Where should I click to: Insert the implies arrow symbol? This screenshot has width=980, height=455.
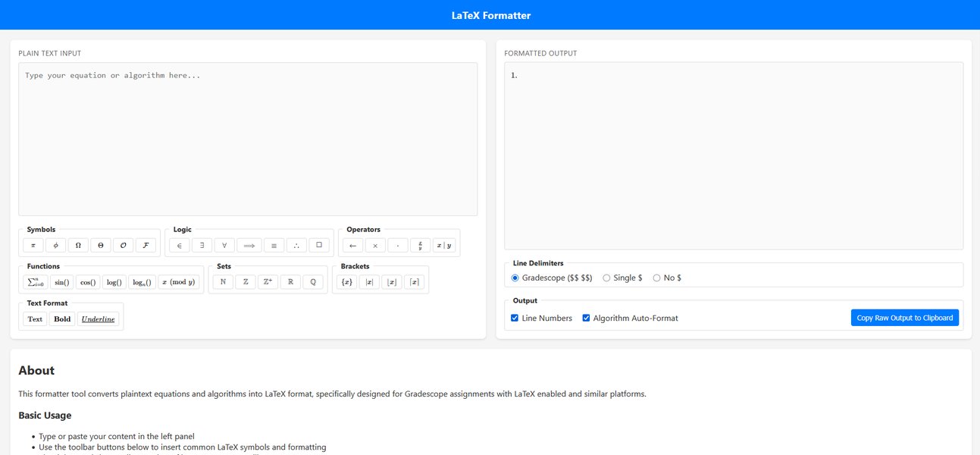pyautogui.click(x=249, y=246)
